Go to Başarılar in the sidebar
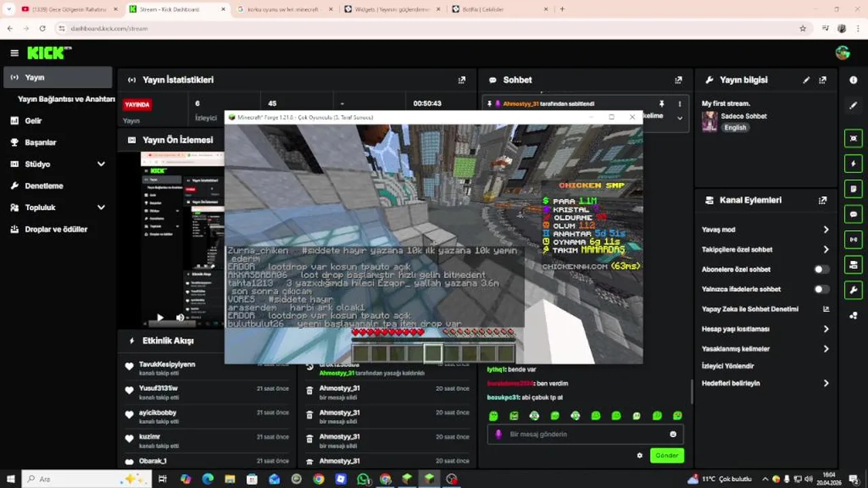This screenshot has width=868, height=488. 58,142
